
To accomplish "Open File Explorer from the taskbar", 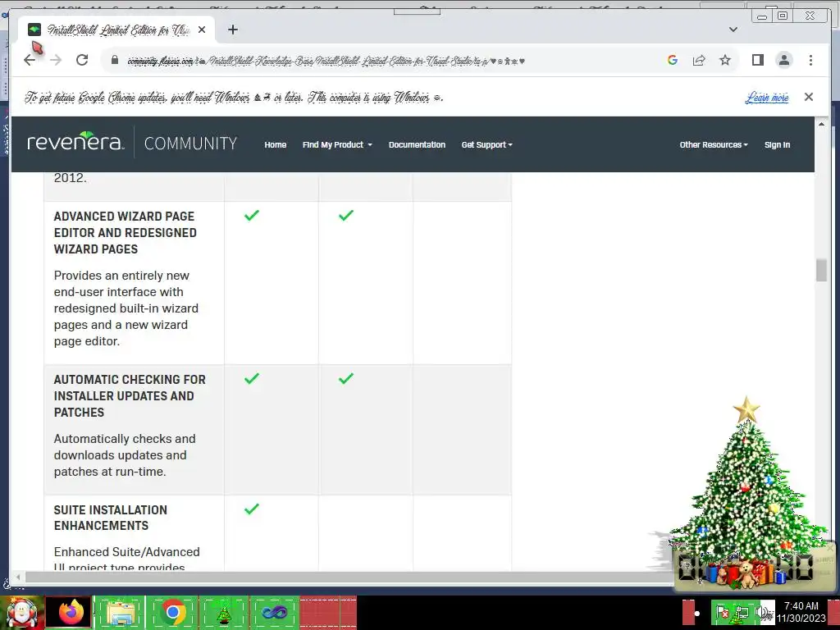I will click(121, 612).
